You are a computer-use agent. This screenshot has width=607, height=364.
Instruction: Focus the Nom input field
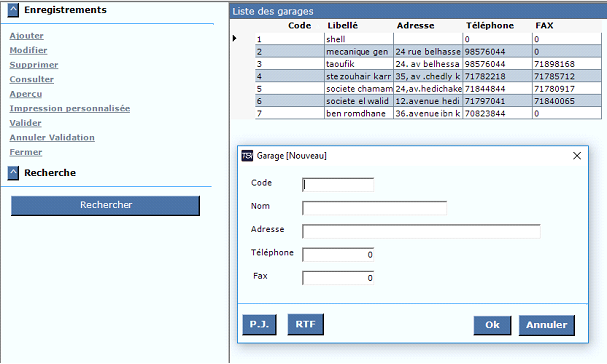374,208
